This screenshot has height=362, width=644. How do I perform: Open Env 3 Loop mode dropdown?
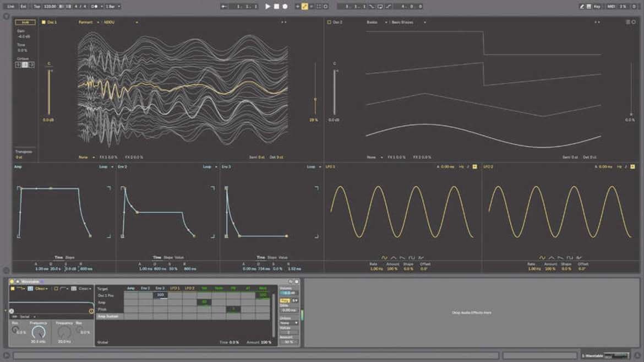click(314, 166)
